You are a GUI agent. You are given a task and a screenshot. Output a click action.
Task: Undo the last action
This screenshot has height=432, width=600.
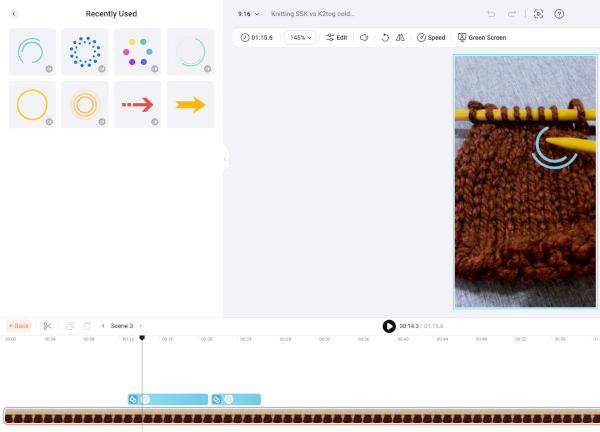(491, 14)
